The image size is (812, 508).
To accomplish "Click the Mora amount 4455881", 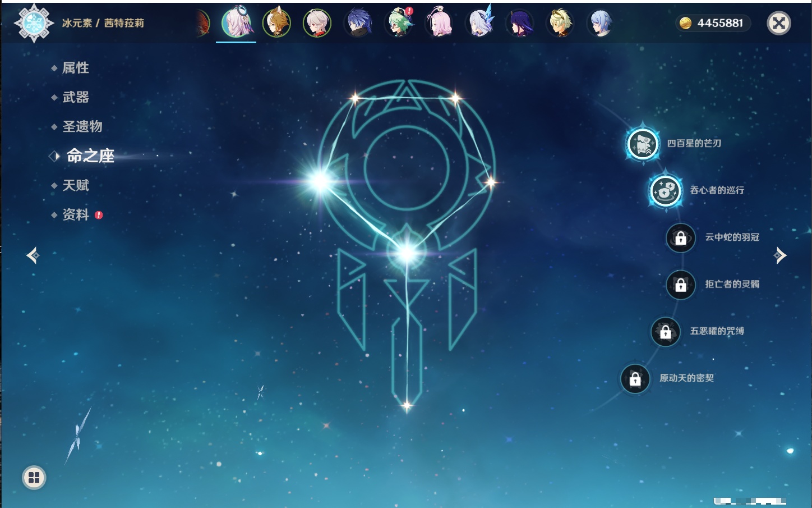I will 720,23.
